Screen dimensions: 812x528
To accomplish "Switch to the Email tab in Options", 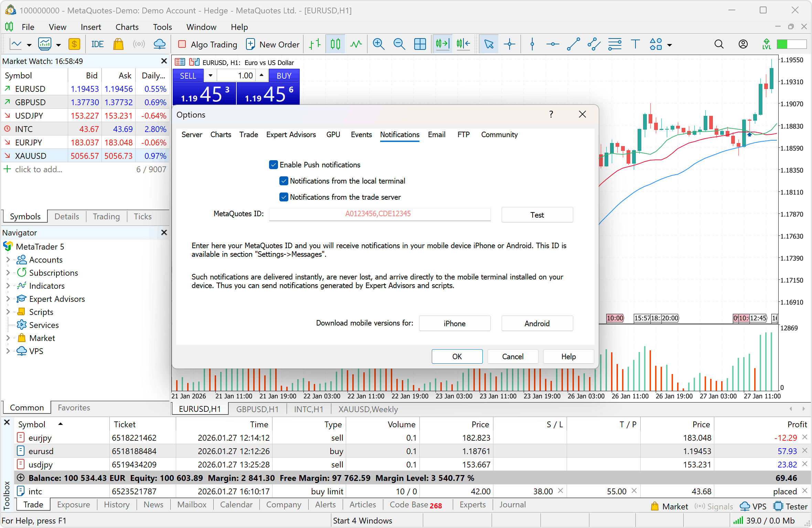I will click(436, 134).
